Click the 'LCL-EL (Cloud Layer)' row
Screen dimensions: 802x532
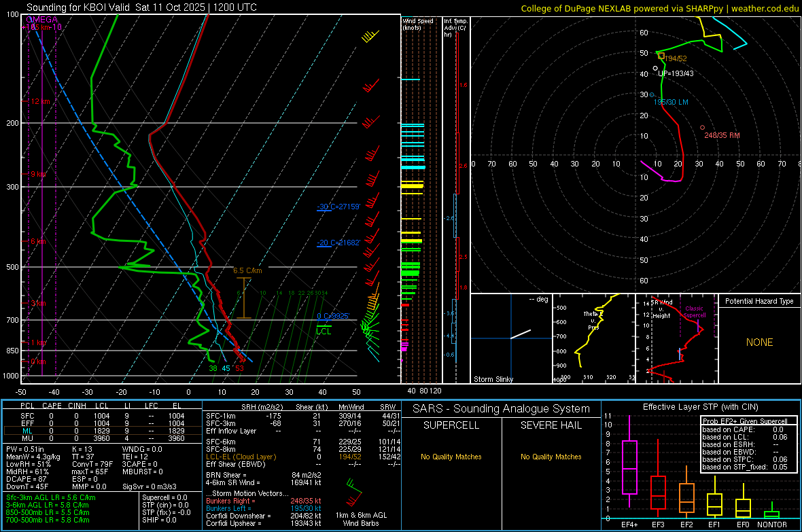pos(303,457)
